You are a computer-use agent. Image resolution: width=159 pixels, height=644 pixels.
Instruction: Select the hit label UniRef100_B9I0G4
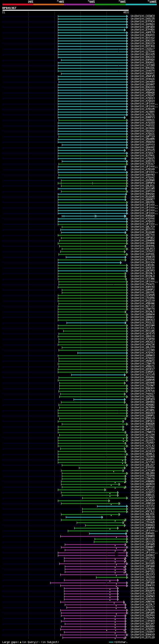(x=143, y=263)
